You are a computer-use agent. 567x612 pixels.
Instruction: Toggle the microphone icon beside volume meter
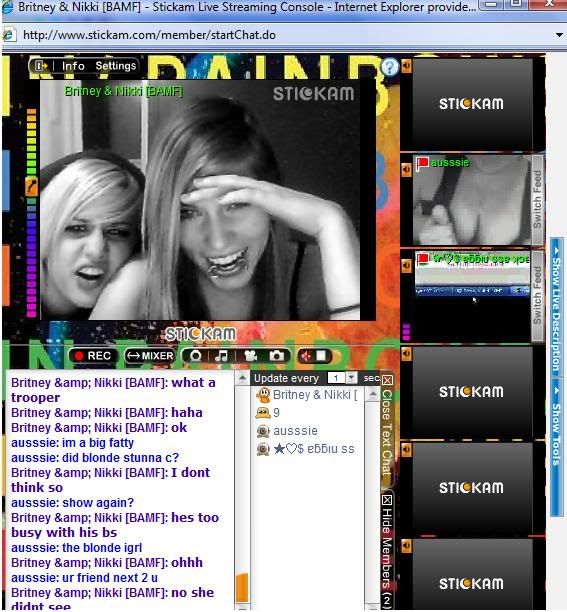pos(32,186)
